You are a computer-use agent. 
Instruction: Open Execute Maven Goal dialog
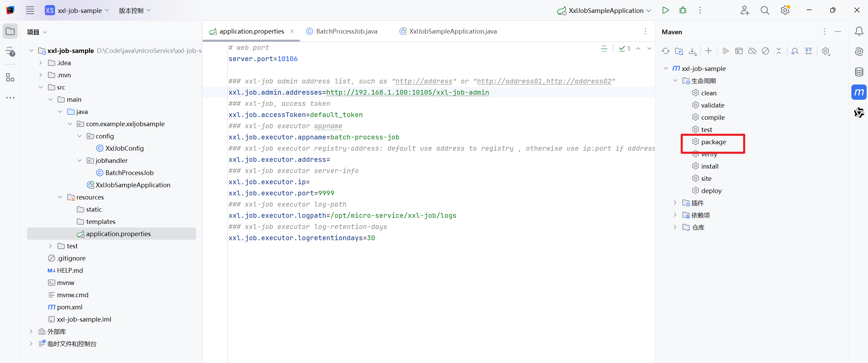[739, 51]
